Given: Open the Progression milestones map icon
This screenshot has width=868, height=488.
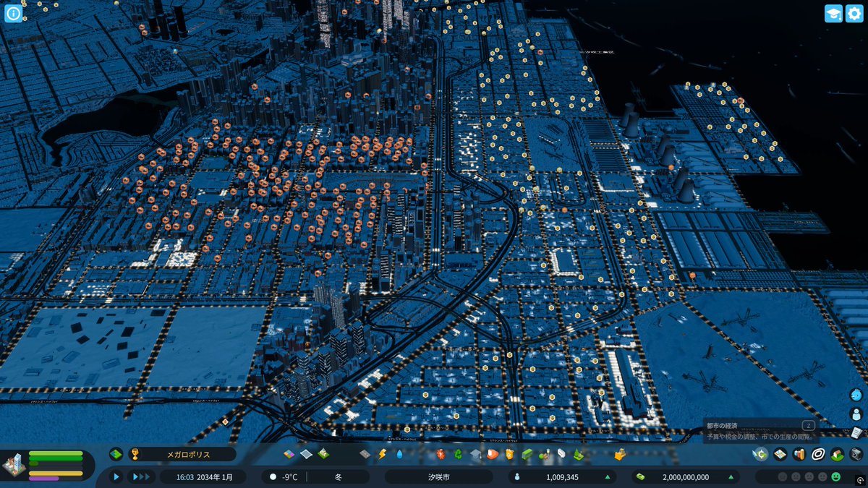Looking at the screenshot, I should (116, 454).
